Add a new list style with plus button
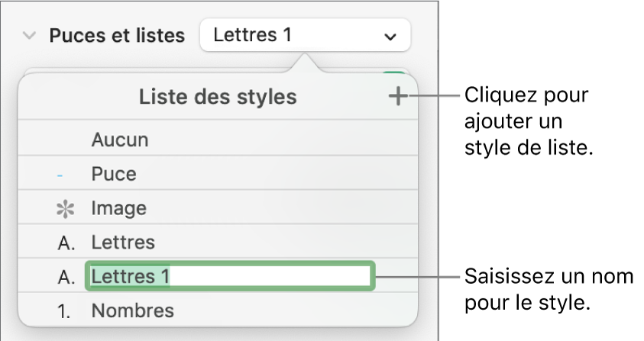The height and width of the screenshot is (341, 644). 397,97
